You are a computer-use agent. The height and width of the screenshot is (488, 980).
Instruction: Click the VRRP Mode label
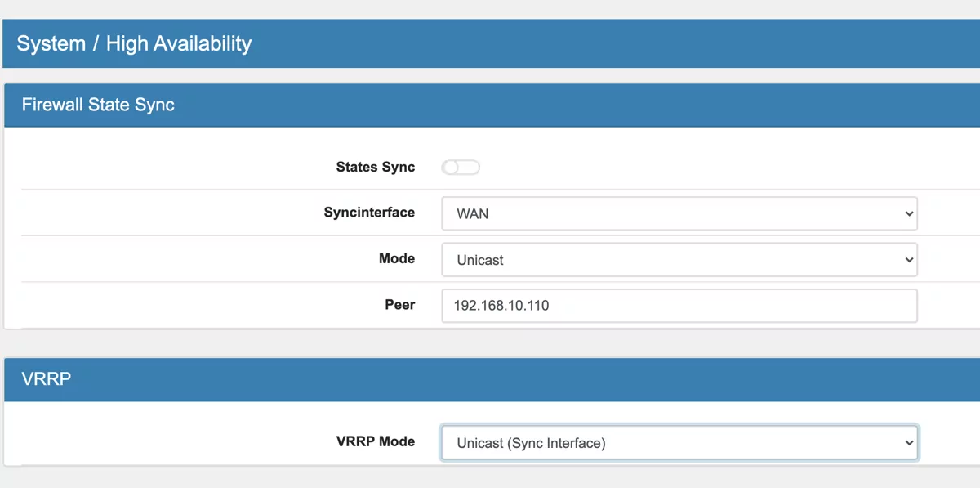[376, 441]
